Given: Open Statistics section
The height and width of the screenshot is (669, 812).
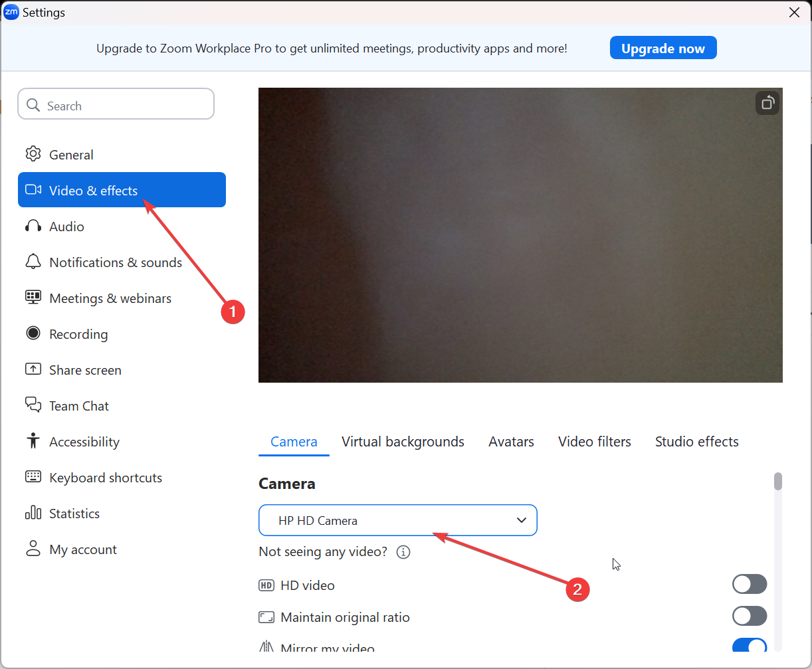Looking at the screenshot, I should click(x=122, y=513).
